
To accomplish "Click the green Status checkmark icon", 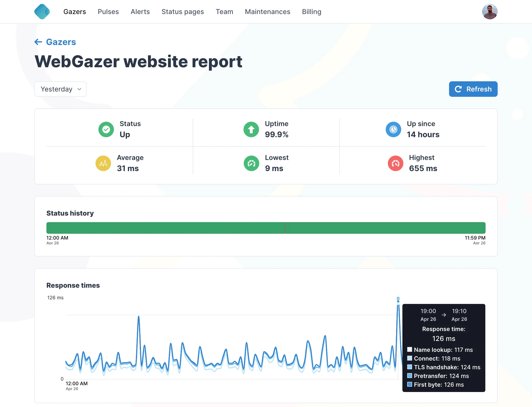I will [106, 129].
